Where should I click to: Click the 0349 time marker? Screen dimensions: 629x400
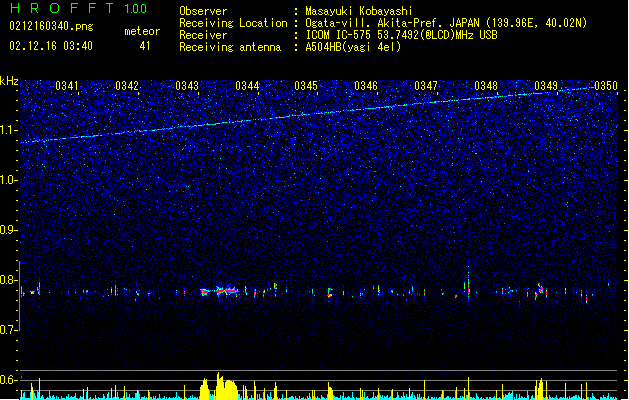coord(546,86)
